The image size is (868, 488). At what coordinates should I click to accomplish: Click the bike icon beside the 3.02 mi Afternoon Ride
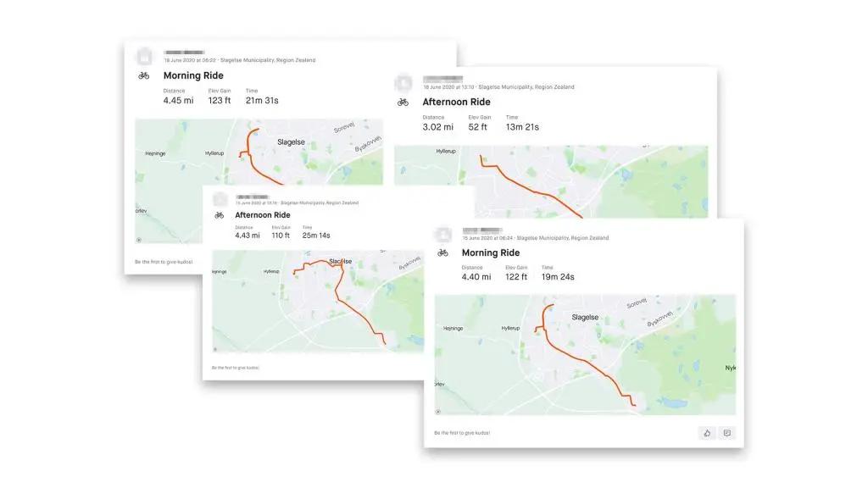pyautogui.click(x=403, y=103)
